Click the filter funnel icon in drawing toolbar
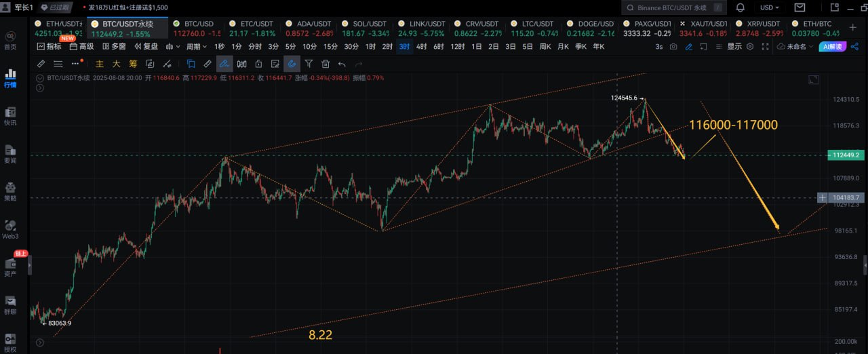Image resolution: width=868 pixels, height=354 pixels. tap(309, 64)
